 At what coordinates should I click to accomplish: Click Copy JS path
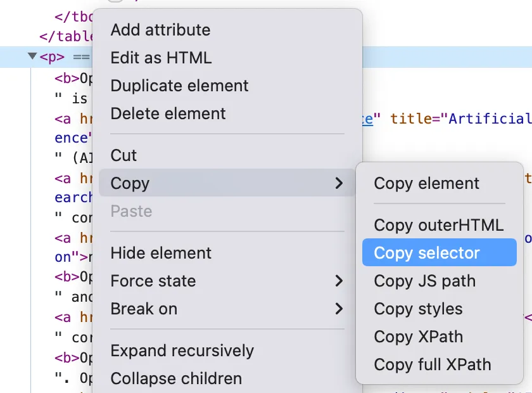click(424, 281)
